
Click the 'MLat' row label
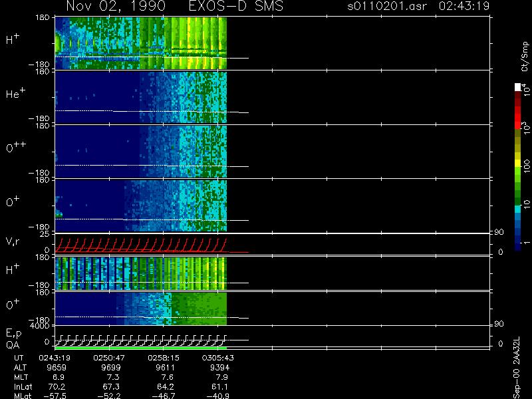pyautogui.click(x=23, y=396)
